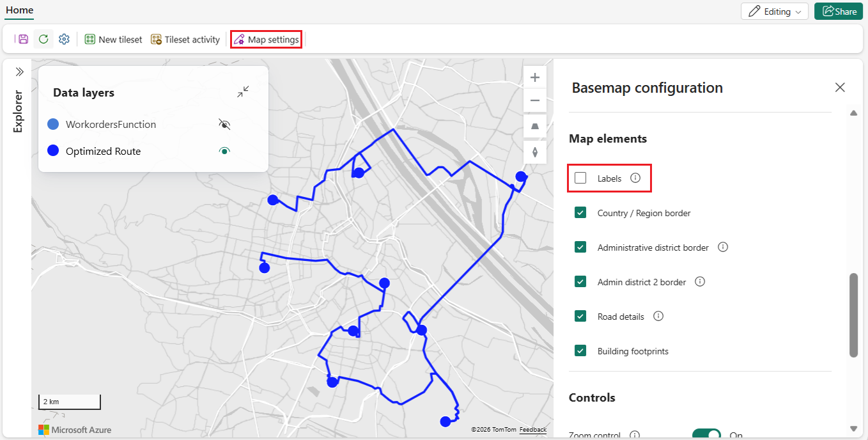This screenshot has height=440, width=868.
Task: Click the map pitch control icon
Action: pos(535,126)
